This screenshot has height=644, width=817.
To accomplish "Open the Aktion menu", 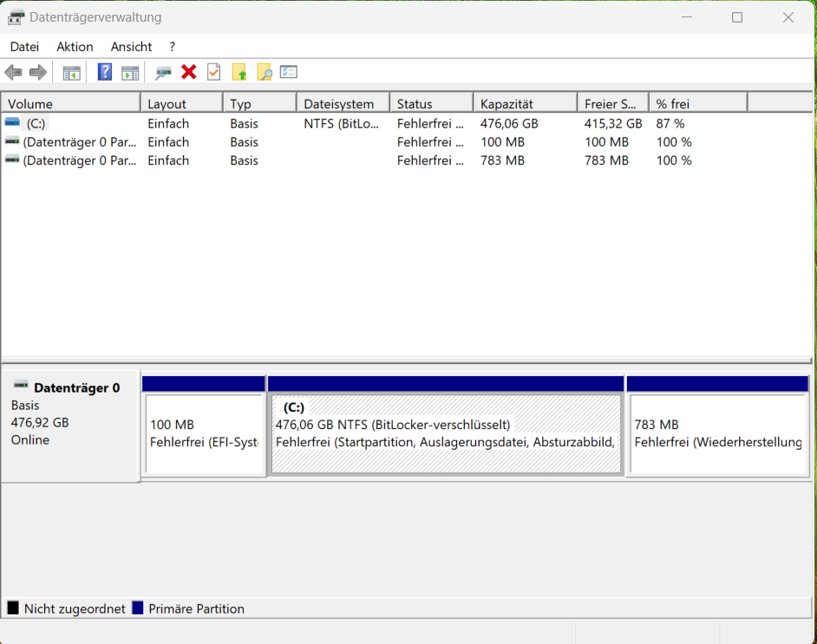I will pos(75,47).
